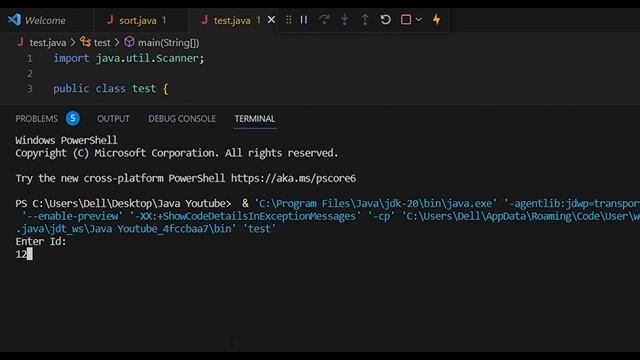Restart the debug session

click(385, 20)
